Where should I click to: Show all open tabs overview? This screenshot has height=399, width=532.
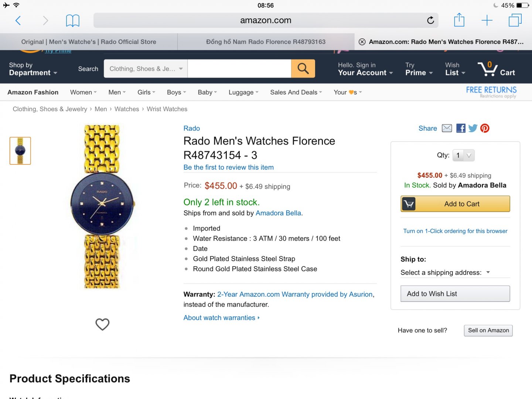coord(515,20)
